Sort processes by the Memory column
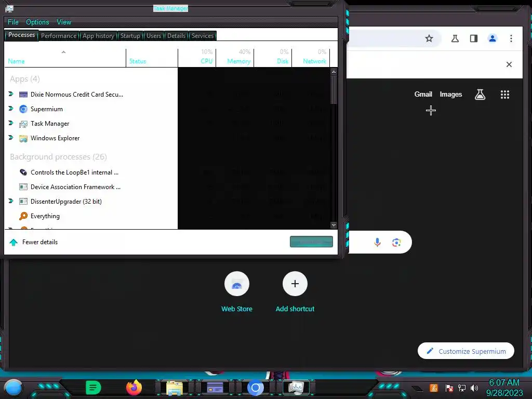Image resolution: width=532 pixels, height=399 pixels. point(235,58)
